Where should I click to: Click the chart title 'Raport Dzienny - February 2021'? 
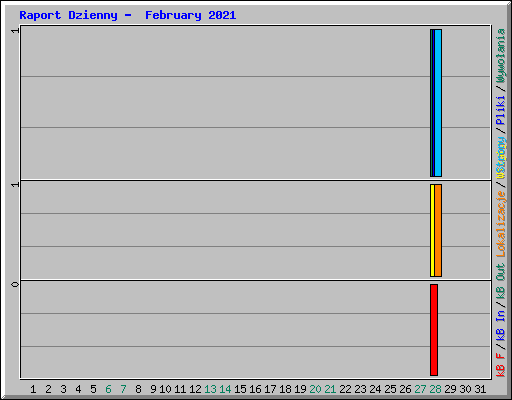point(128,15)
